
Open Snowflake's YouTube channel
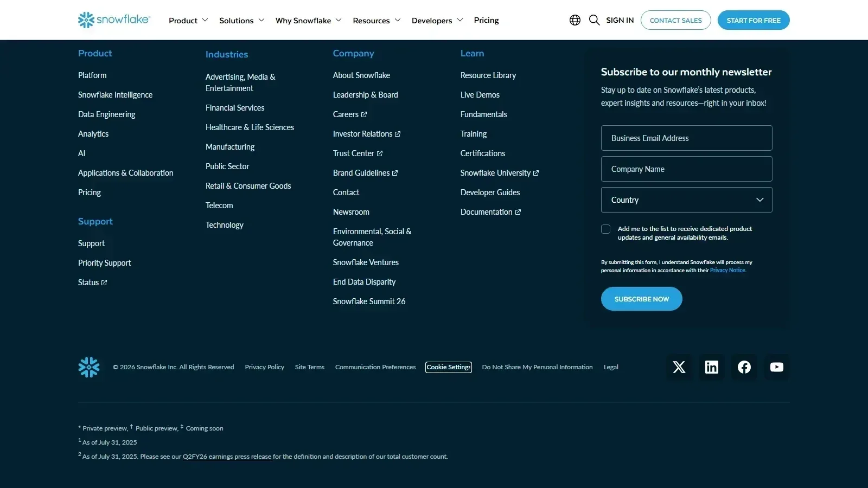pos(777,367)
